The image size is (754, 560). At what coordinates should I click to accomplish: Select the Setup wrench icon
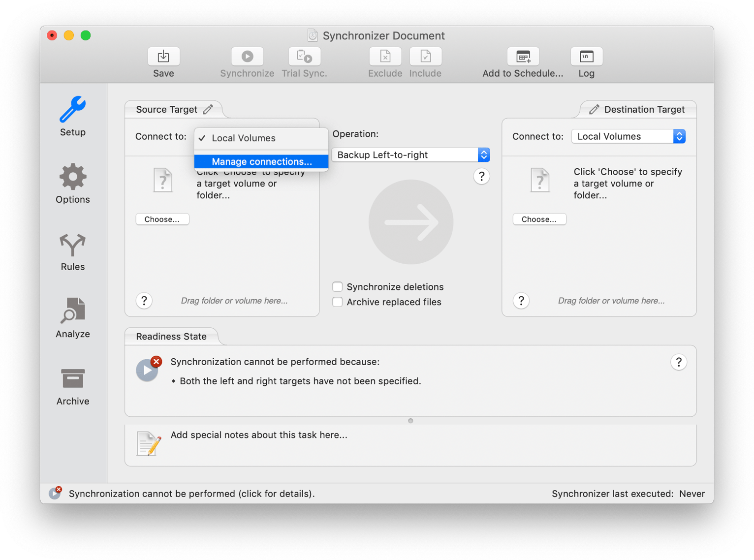(x=73, y=110)
